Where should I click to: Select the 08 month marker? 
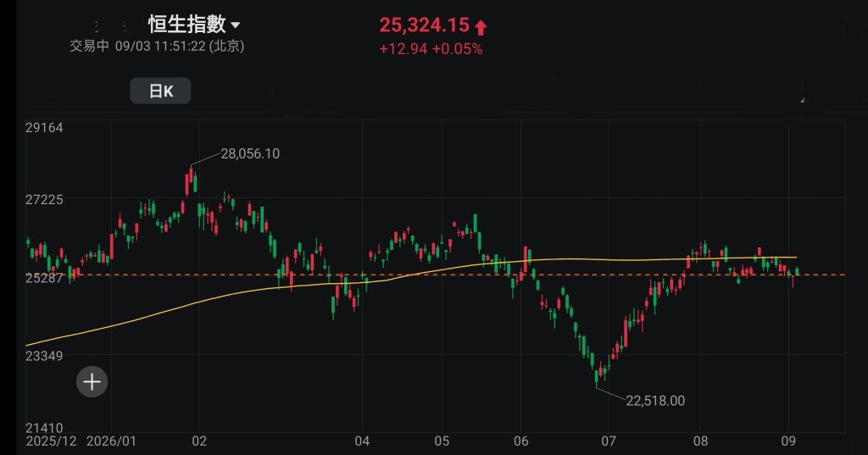coord(701,441)
